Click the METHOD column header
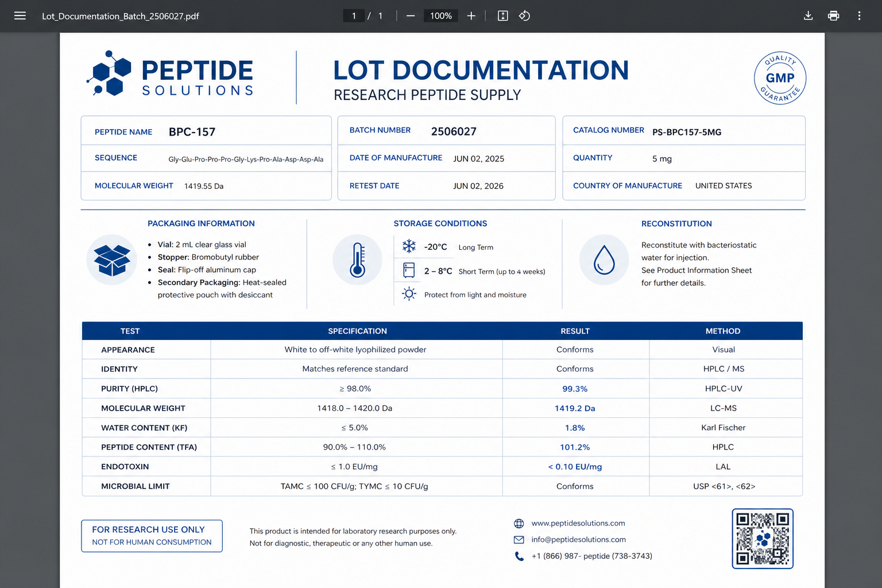The width and height of the screenshot is (882, 588). 723,331
